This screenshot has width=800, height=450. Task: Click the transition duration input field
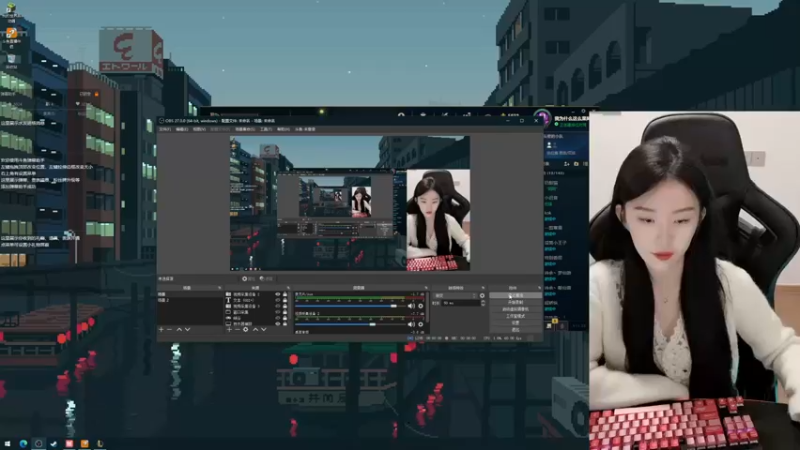pyautogui.click(x=461, y=303)
